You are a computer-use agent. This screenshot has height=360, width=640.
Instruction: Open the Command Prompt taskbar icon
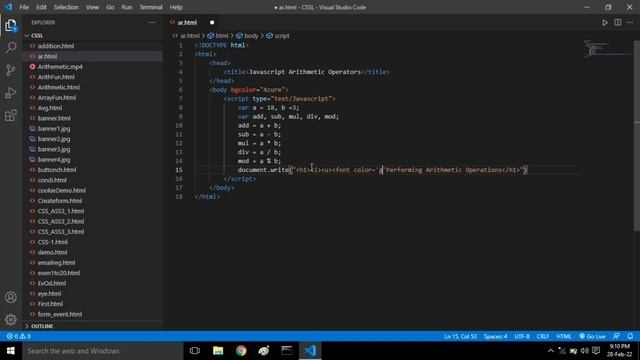tap(287, 351)
